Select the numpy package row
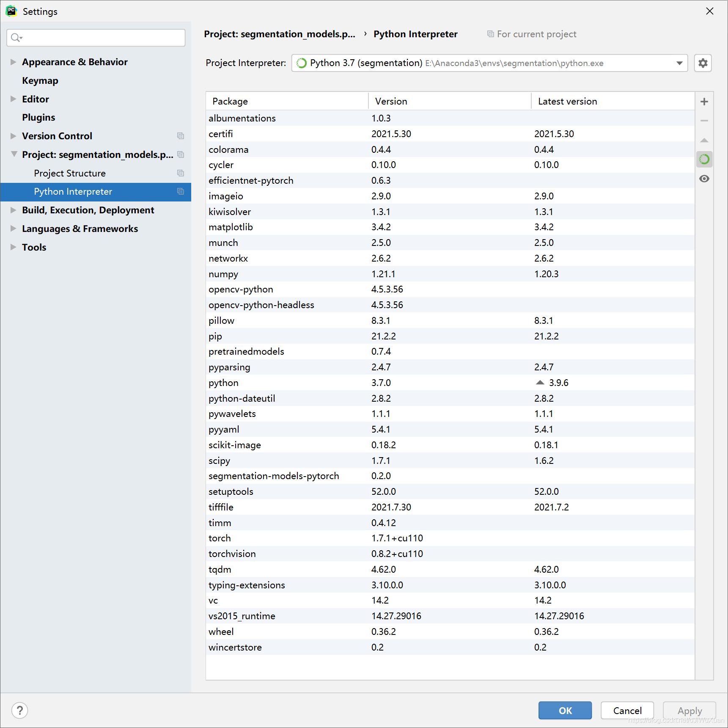The height and width of the screenshot is (728, 728). pos(450,274)
